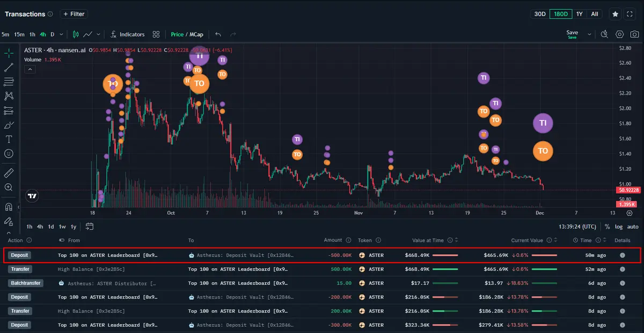Undo the last chart action
The height and width of the screenshot is (333, 644).
coord(218,34)
